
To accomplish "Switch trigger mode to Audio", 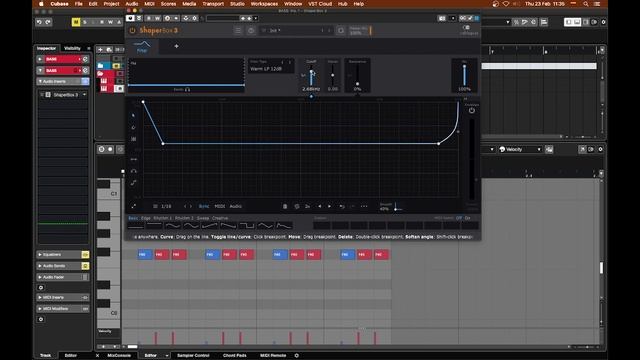I will click(x=236, y=206).
